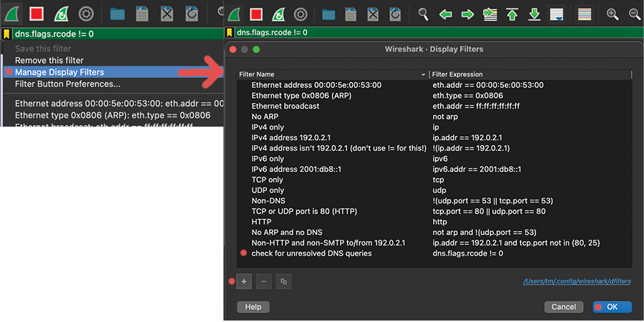Add a new filter with plus button
Image resolution: width=644 pixels, height=322 pixels.
pyautogui.click(x=244, y=282)
